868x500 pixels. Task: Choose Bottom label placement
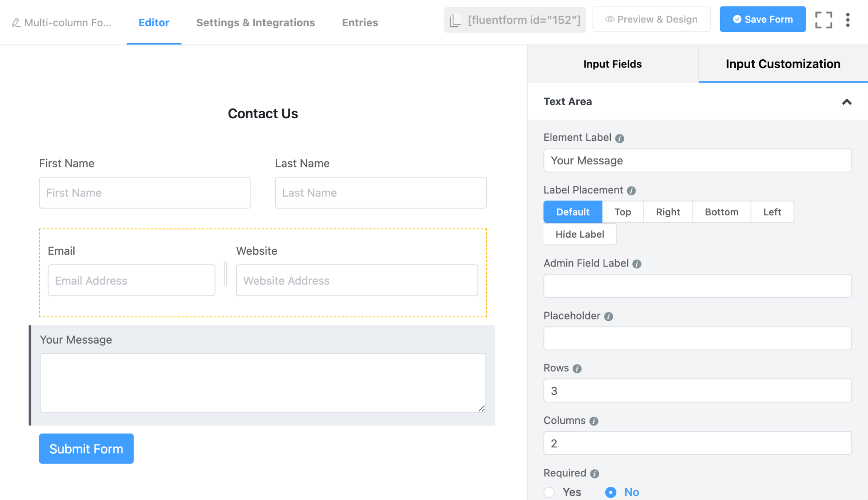721,212
